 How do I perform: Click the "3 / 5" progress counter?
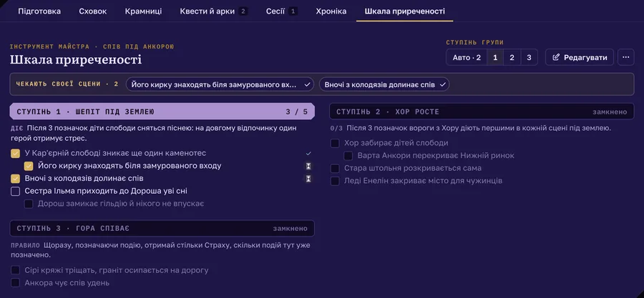tap(296, 111)
